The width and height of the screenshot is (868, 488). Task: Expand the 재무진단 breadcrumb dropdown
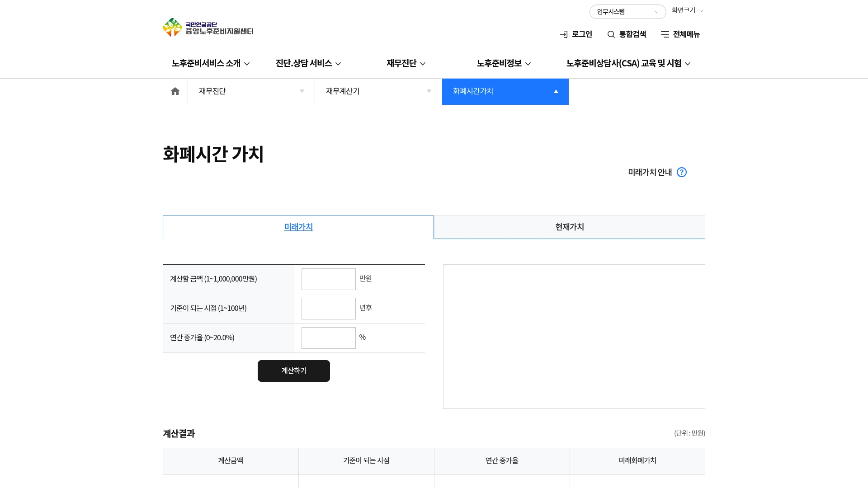[x=251, y=92]
